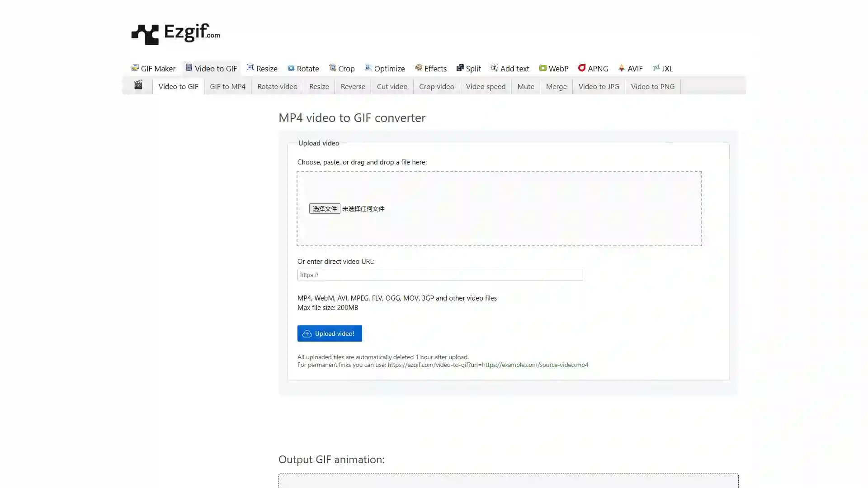The height and width of the screenshot is (488, 868).
Task: Click the GIF Maker icon
Action: click(x=135, y=68)
